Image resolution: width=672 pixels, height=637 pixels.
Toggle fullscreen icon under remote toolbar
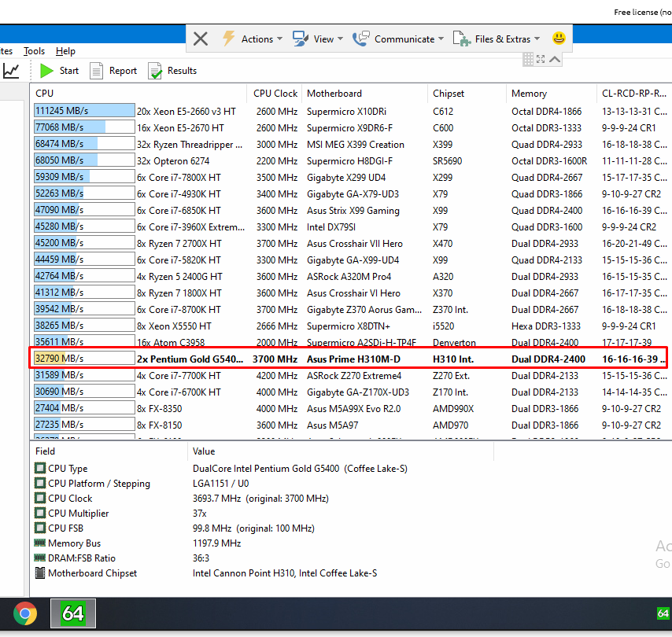pyautogui.click(x=541, y=59)
